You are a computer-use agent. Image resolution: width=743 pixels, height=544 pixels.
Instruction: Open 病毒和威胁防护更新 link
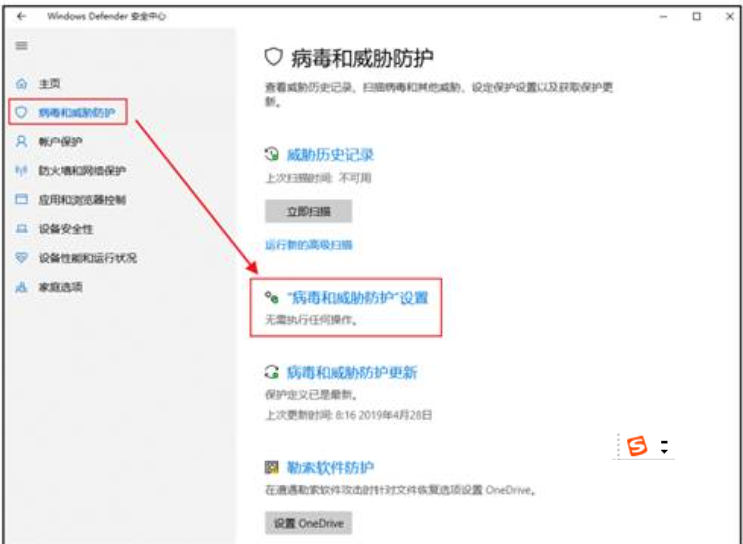click(x=352, y=372)
